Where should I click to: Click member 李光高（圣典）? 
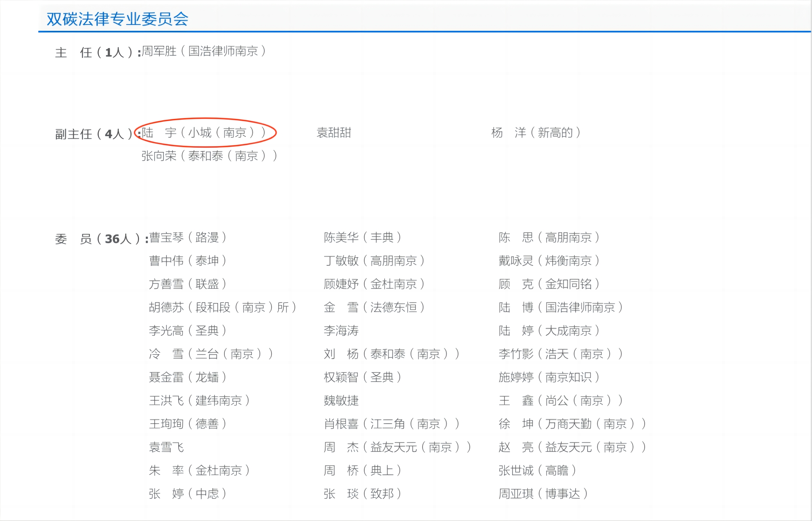pyautogui.click(x=188, y=331)
